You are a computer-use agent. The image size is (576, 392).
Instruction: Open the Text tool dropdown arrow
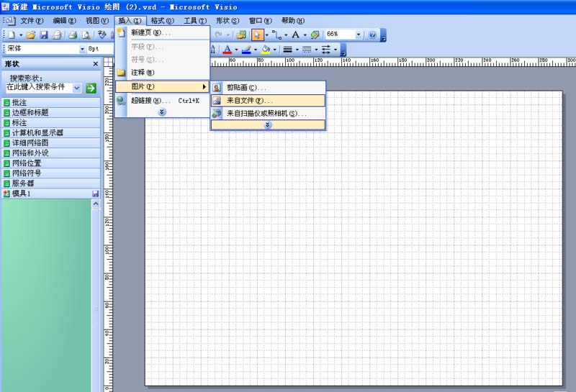pos(305,35)
